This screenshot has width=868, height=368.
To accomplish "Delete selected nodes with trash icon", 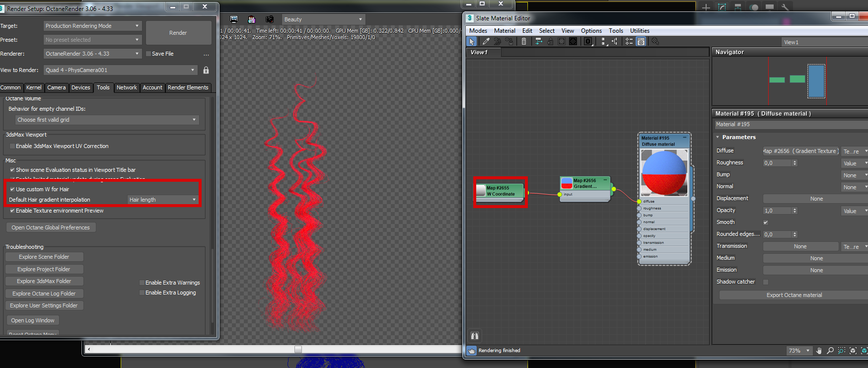I will coord(523,42).
